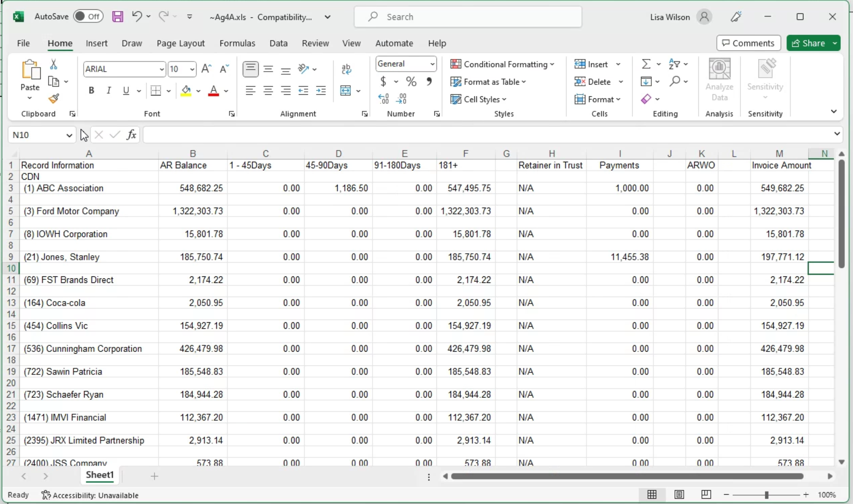Click the Comments button

click(748, 43)
